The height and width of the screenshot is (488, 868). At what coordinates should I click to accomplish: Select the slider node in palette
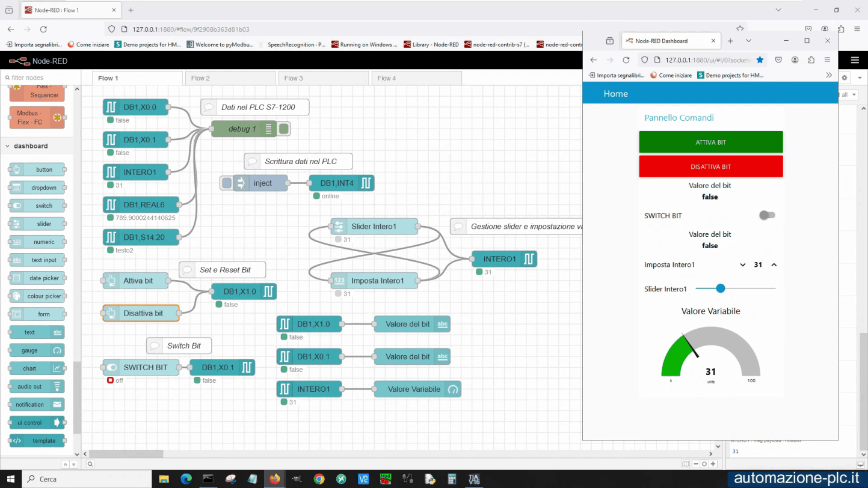pos(37,224)
